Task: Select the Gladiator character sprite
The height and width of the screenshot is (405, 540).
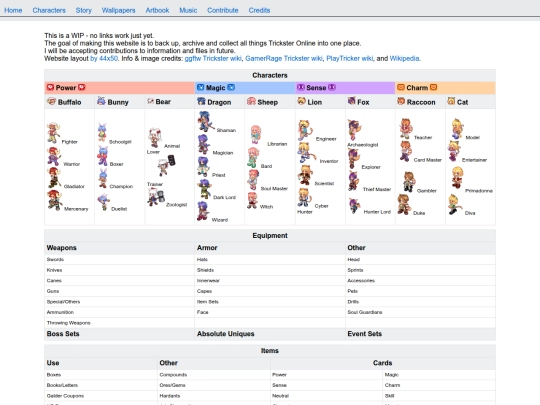Action: pos(54,178)
